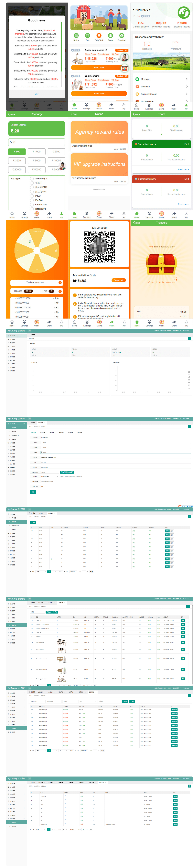Click the Copy Link button

[118, 280]
